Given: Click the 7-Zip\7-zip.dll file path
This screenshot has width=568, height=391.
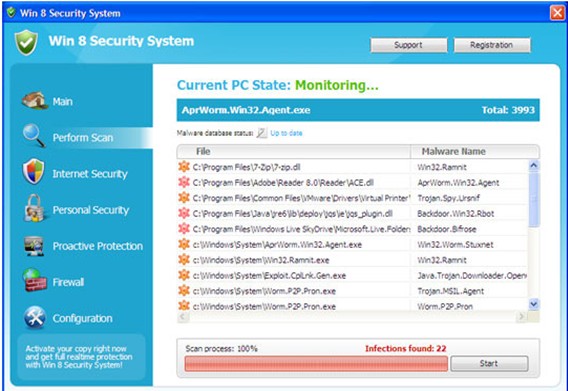Looking at the screenshot, I should 246,167.
